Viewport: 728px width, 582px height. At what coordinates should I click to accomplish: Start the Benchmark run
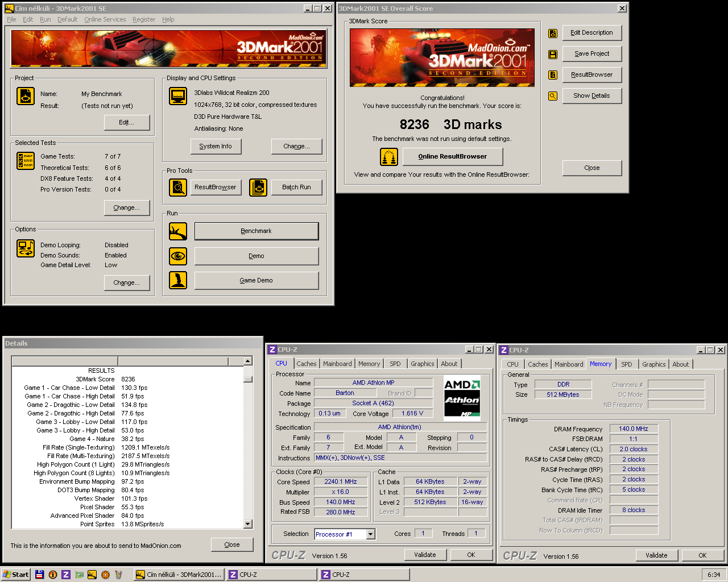(x=257, y=231)
